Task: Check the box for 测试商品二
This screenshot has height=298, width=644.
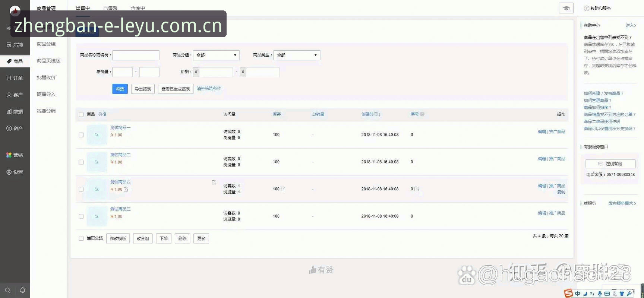Action: point(81,162)
